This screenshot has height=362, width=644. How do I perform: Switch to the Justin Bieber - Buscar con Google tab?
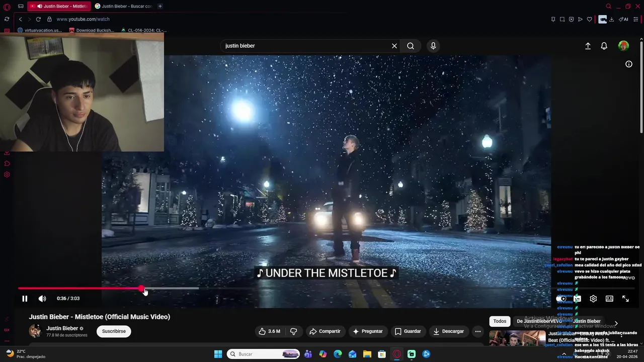123,6
